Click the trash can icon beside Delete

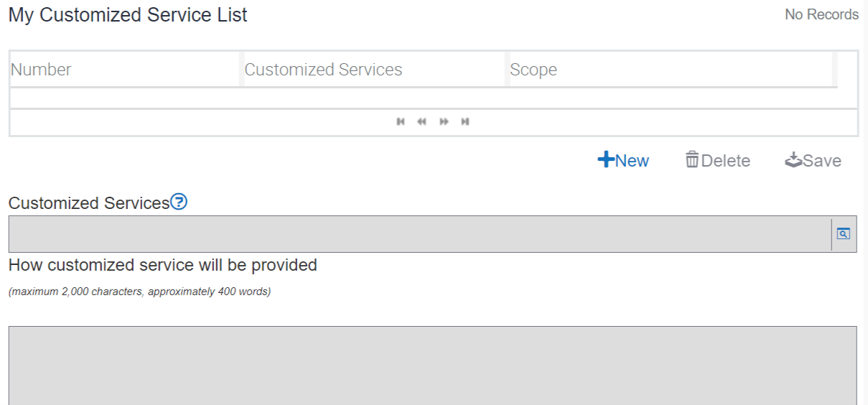click(x=692, y=159)
